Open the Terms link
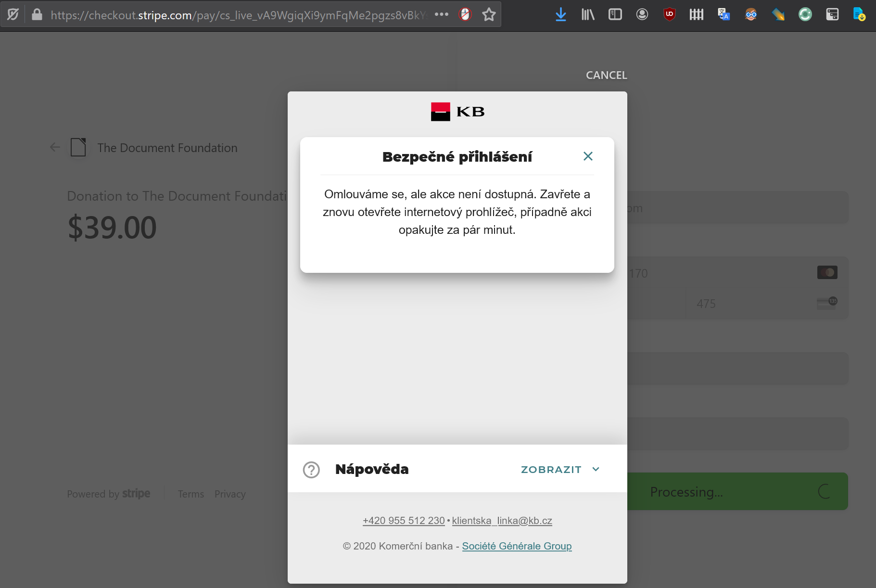Screen dimensions: 876x588 (191, 494)
